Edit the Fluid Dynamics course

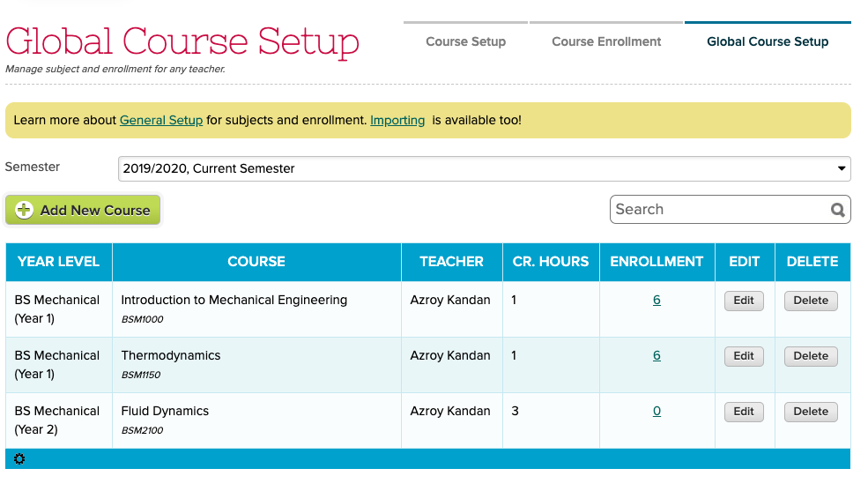(744, 412)
